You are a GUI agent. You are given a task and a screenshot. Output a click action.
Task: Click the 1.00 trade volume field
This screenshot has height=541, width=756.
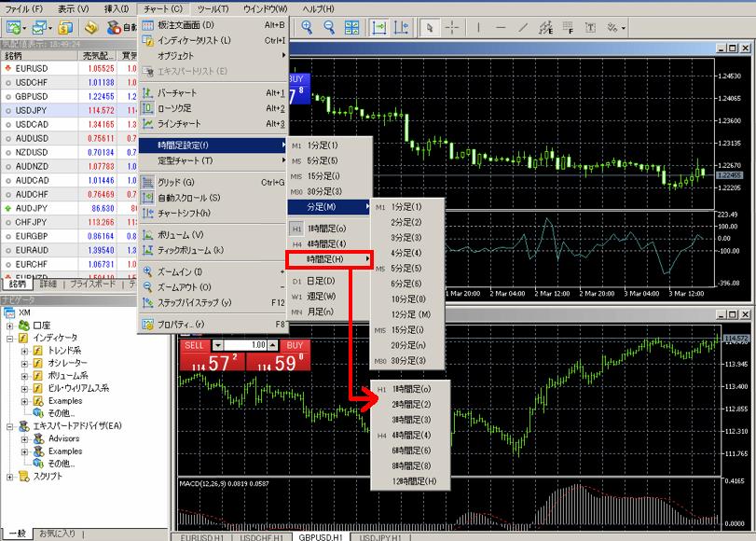click(245, 345)
